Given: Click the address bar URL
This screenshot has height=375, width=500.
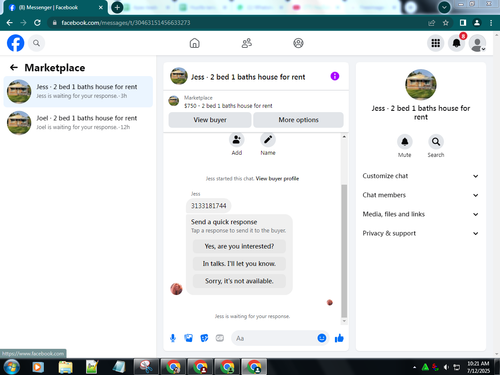Looking at the screenshot, I should [126, 23].
